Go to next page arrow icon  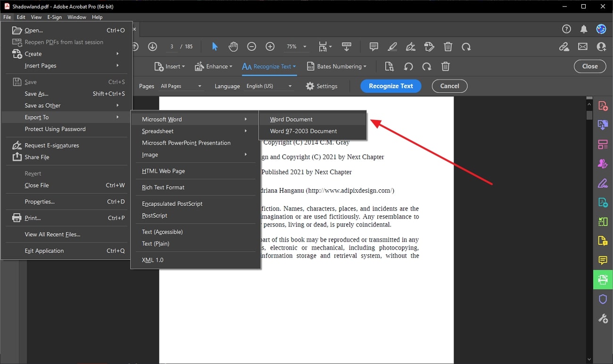coord(152,47)
